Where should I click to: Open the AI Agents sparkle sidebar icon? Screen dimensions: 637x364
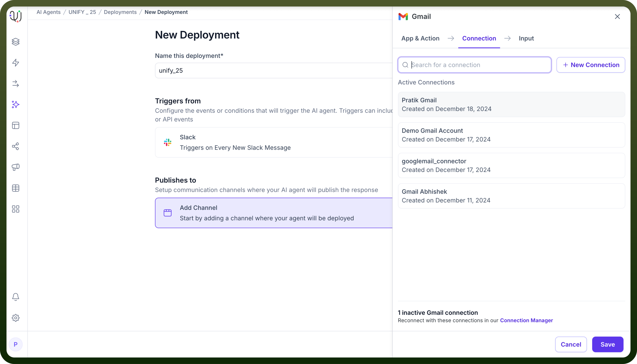click(15, 104)
